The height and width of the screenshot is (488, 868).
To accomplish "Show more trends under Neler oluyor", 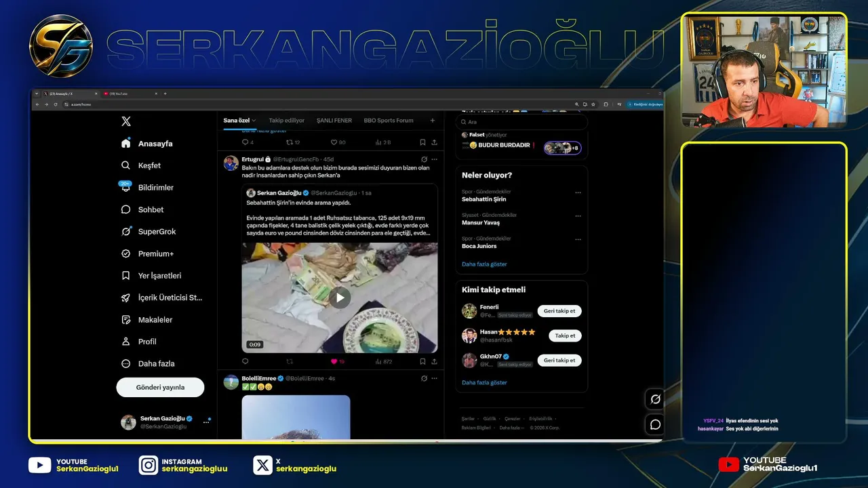I will coord(484,264).
